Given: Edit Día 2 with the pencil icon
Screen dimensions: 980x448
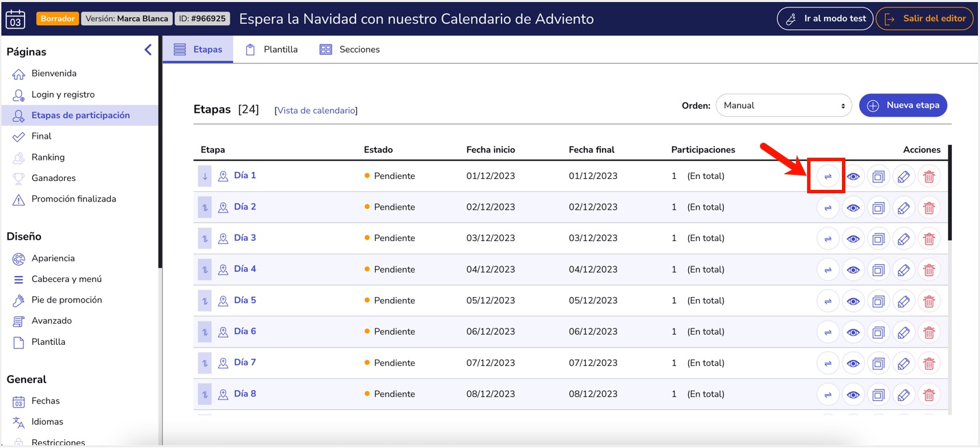Looking at the screenshot, I should 903,208.
